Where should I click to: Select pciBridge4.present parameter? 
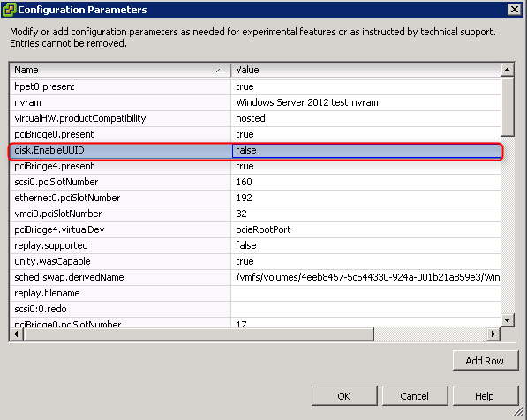tap(120, 166)
